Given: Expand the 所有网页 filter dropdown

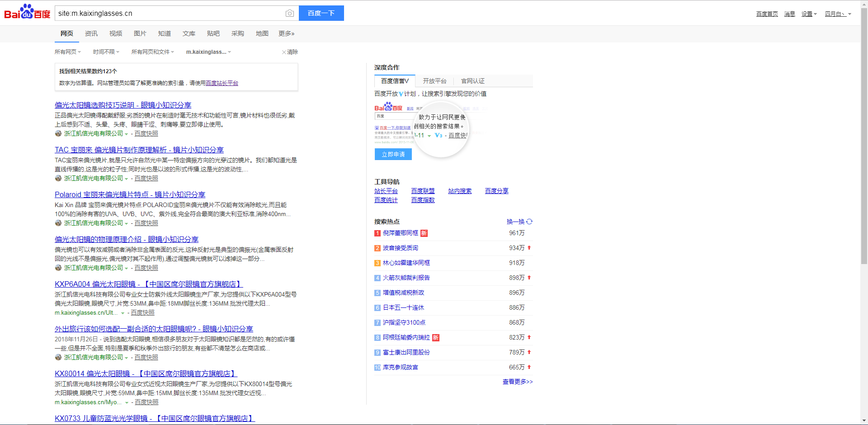Looking at the screenshot, I should pyautogui.click(x=68, y=52).
